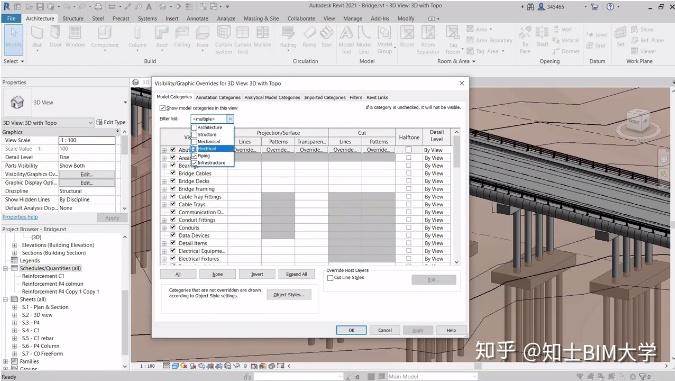Select the Stair tool icon
Image resolution: width=675 pixels, height=381 pixels.
(x=327, y=33)
